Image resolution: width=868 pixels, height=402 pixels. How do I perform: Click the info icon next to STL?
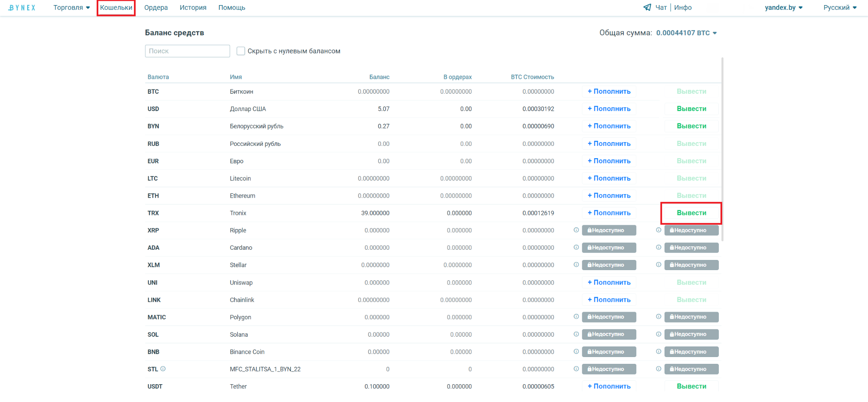pyautogui.click(x=163, y=369)
